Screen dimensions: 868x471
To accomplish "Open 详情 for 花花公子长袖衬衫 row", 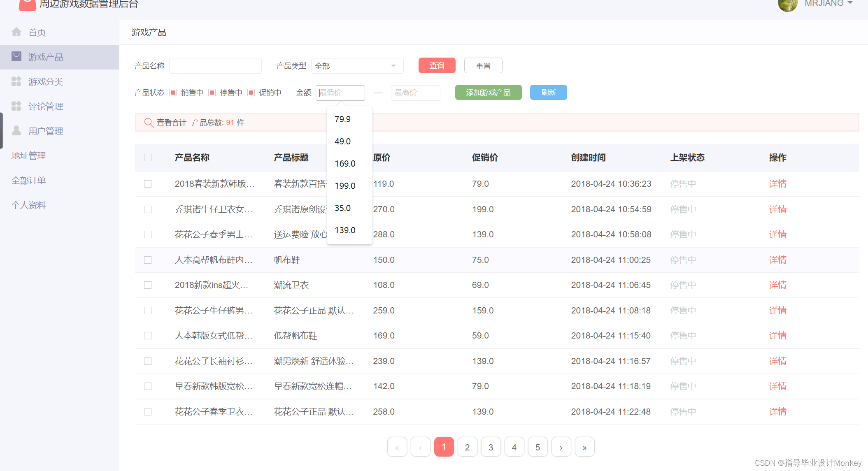I will [x=777, y=361].
